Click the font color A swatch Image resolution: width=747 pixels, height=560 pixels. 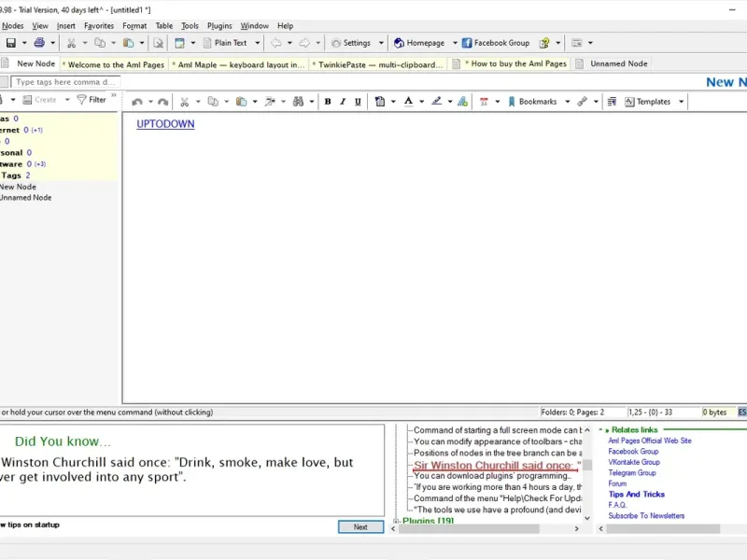point(408,102)
